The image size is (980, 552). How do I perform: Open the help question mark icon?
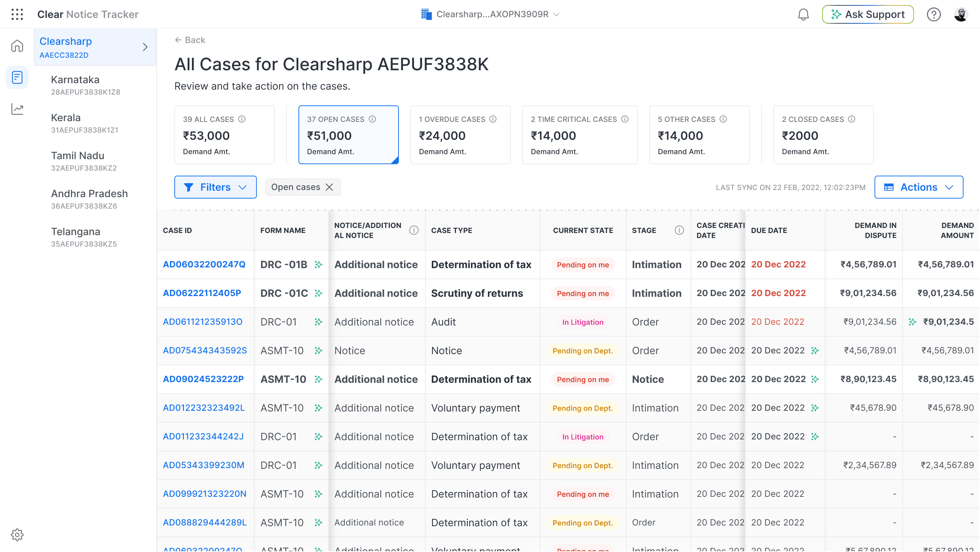click(x=933, y=14)
